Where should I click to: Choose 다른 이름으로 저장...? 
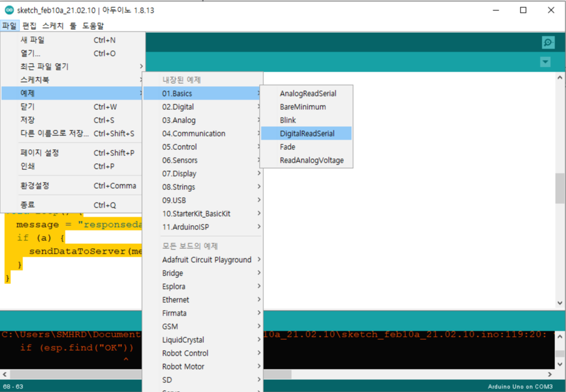[72, 133]
